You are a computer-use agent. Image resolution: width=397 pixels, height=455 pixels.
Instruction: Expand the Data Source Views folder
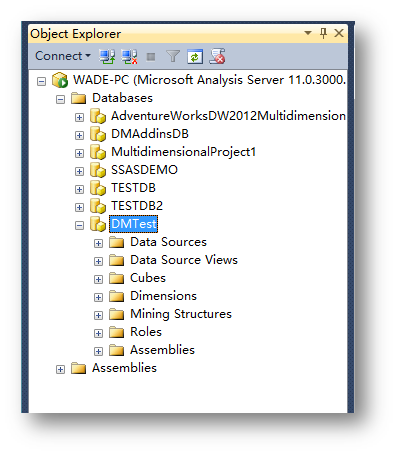coord(98,261)
